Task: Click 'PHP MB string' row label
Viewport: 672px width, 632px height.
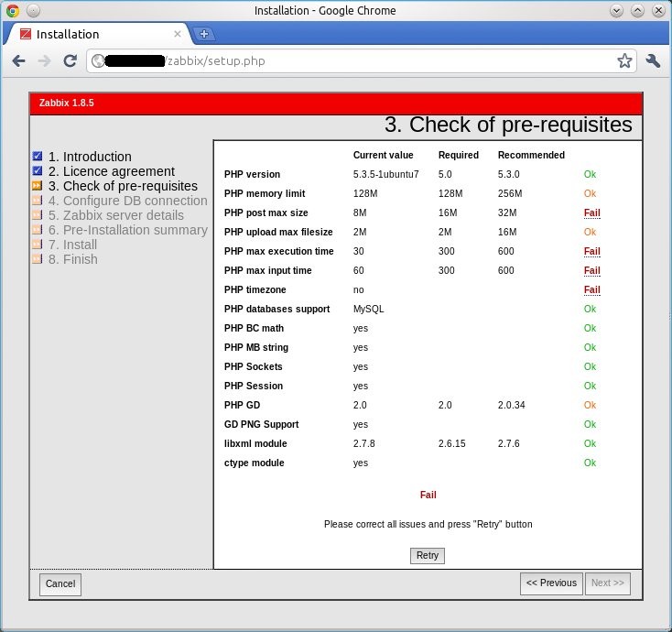Action: coord(255,347)
